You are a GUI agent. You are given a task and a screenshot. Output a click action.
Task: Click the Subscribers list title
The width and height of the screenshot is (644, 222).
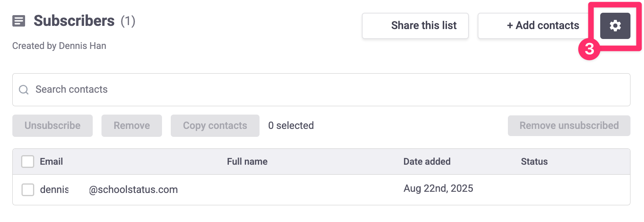[74, 21]
